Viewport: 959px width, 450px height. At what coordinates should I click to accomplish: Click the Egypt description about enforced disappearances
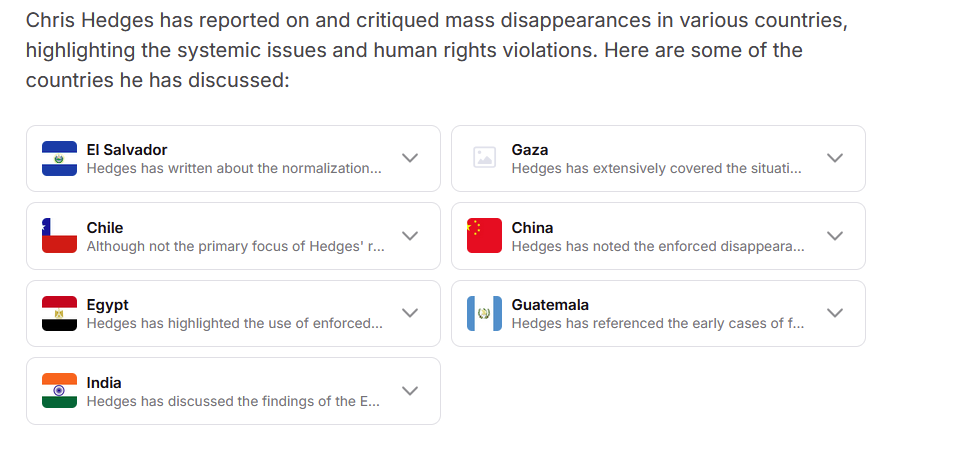click(x=235, y=323)
